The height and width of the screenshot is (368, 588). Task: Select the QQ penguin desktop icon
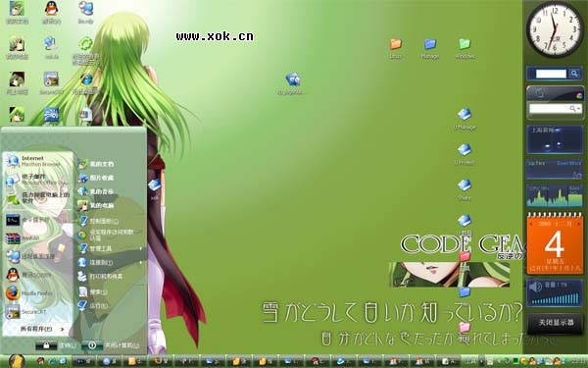tap(52, 8)
